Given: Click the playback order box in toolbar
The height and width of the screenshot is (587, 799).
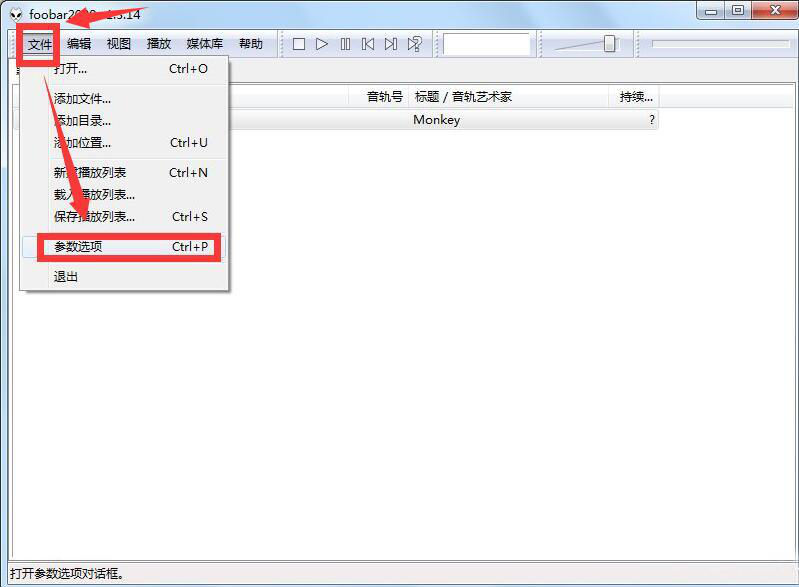Looking at the screenshot, I should coord(487,44).
